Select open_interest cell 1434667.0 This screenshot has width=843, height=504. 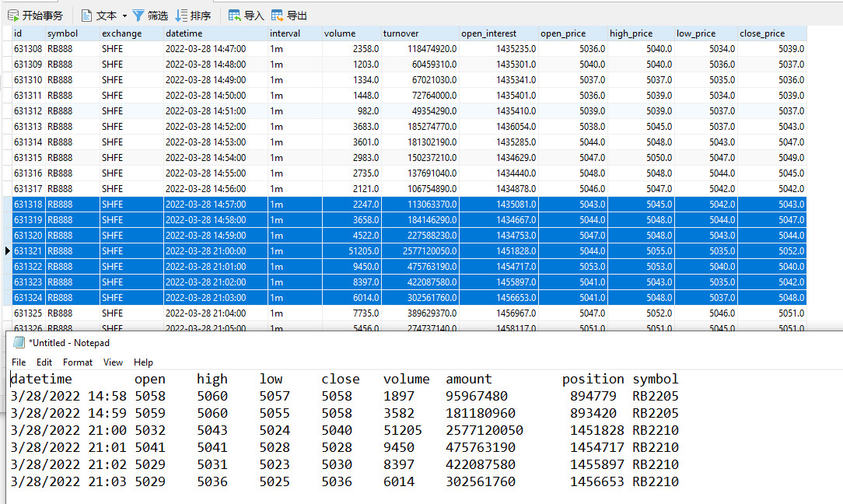(x=498, y=221)
